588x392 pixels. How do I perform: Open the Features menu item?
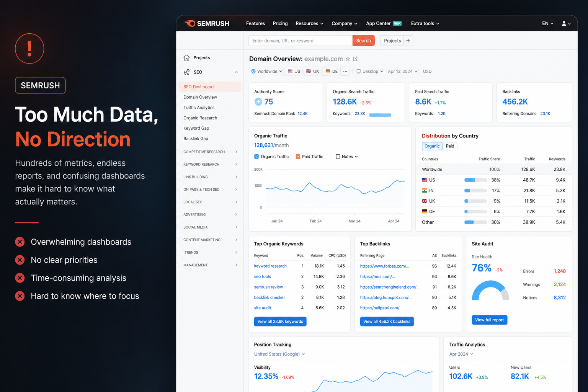[x=255, y=23]
